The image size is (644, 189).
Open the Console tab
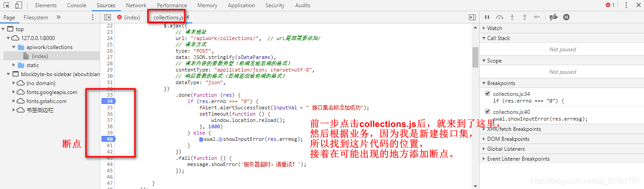click(77, 5)
